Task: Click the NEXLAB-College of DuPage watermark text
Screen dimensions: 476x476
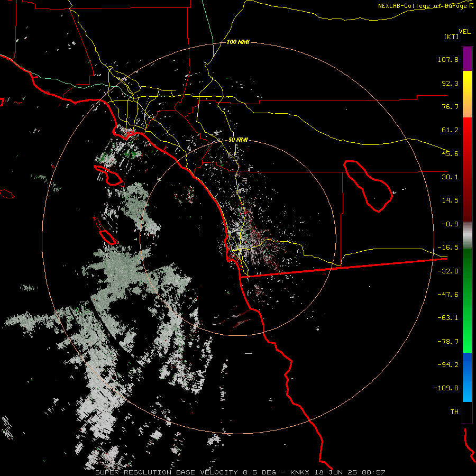Action: tap(426, 6)
